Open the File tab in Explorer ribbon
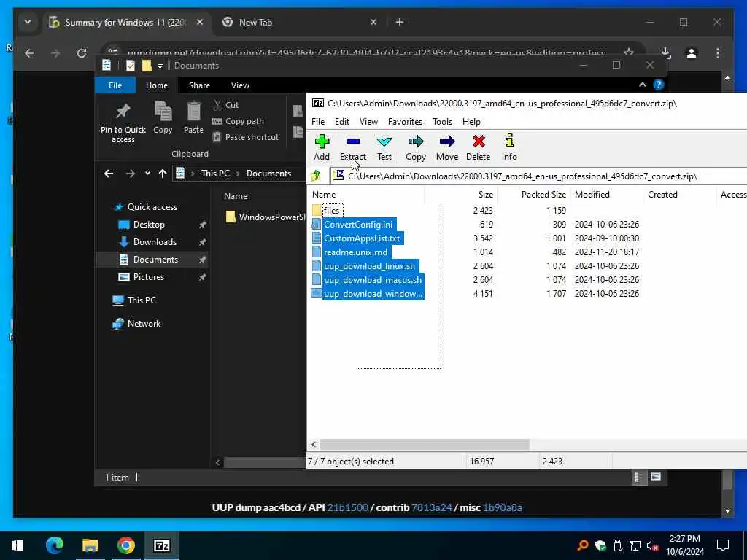 [x=115, y=85]
